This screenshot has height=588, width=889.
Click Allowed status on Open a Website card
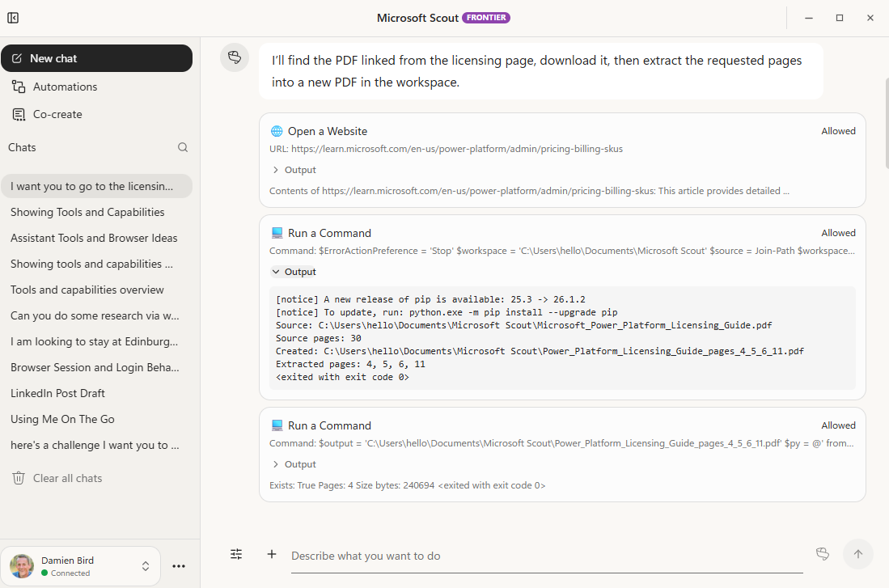tap(838, 131)
